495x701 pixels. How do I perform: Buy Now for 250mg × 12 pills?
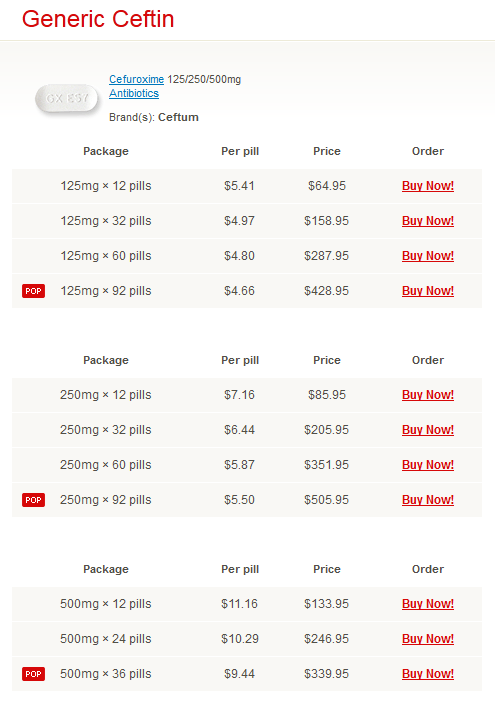tap(428, 395)
